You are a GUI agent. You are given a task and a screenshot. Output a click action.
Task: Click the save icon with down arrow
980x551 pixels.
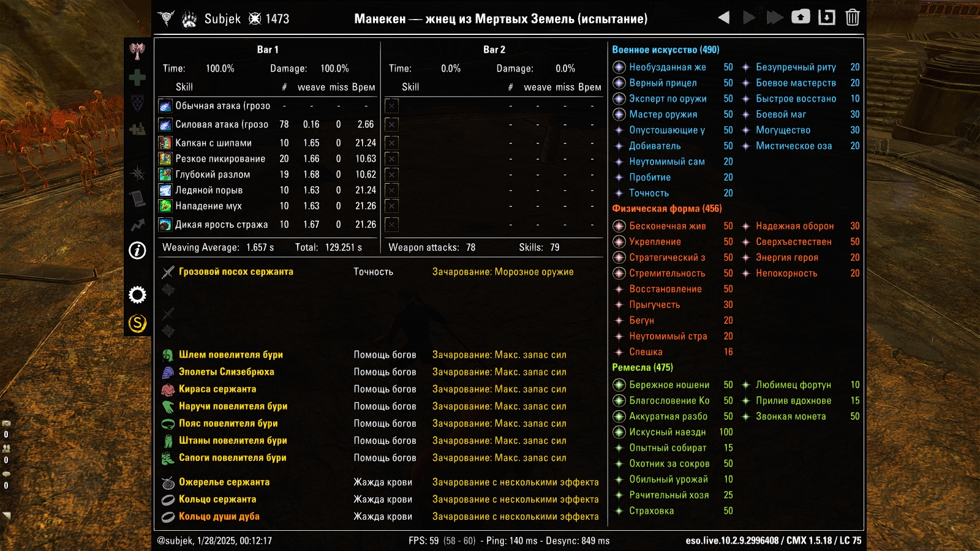(827, 18)
